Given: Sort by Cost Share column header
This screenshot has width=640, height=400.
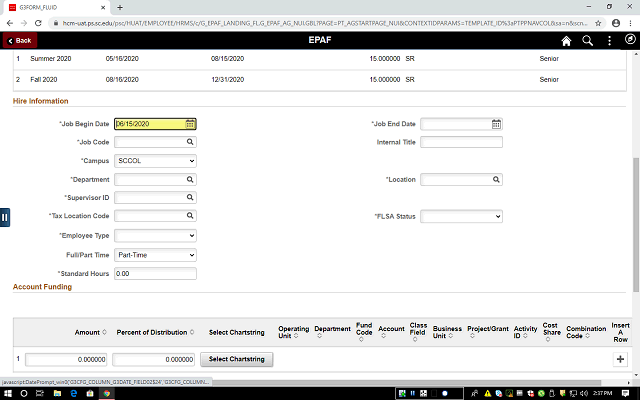Looking at the screenshot, I should click(551, 332).
